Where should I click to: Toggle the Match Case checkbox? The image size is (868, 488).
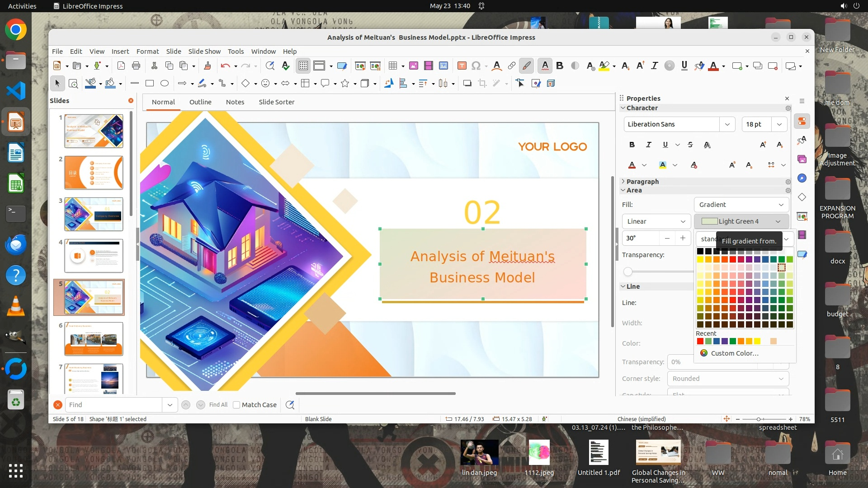coord(236,405)
